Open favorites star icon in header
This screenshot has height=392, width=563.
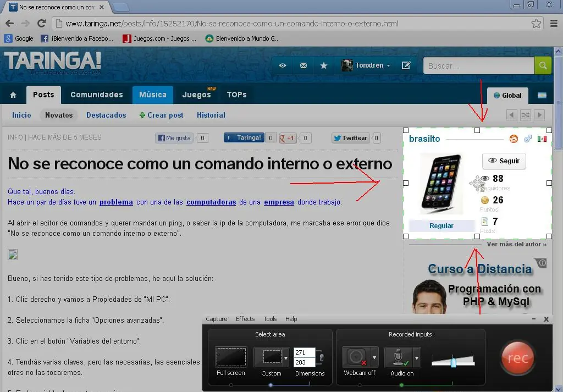324,65
